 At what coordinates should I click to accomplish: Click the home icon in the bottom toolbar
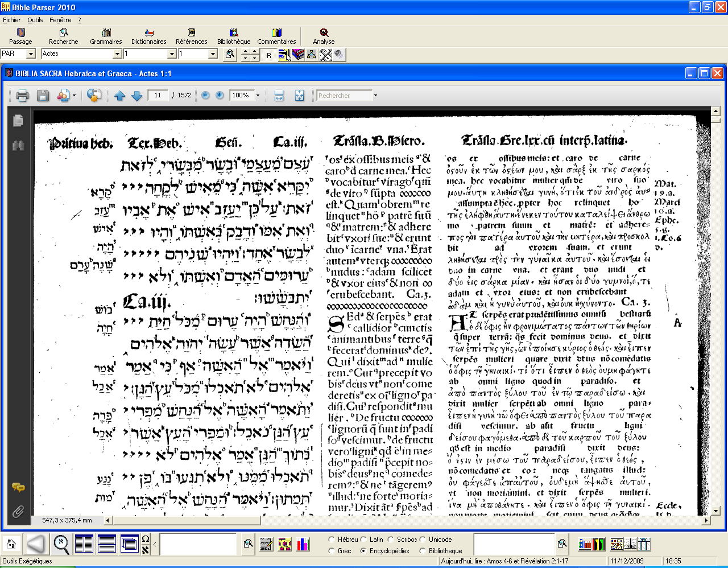(10, 544)
